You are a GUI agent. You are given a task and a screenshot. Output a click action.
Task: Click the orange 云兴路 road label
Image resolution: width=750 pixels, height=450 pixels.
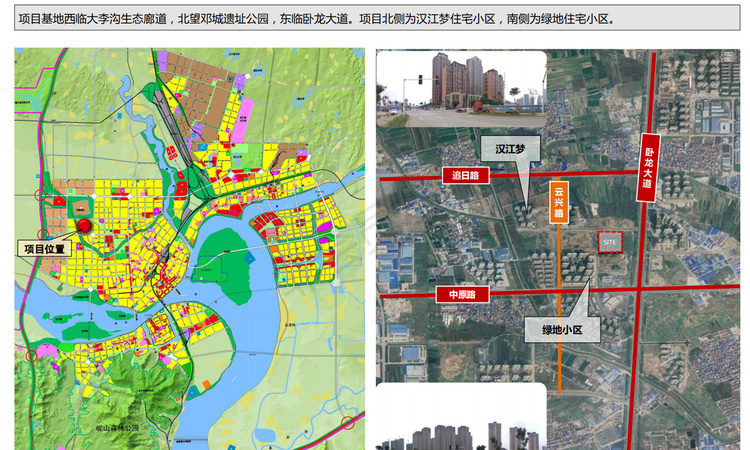pos(559,202)
